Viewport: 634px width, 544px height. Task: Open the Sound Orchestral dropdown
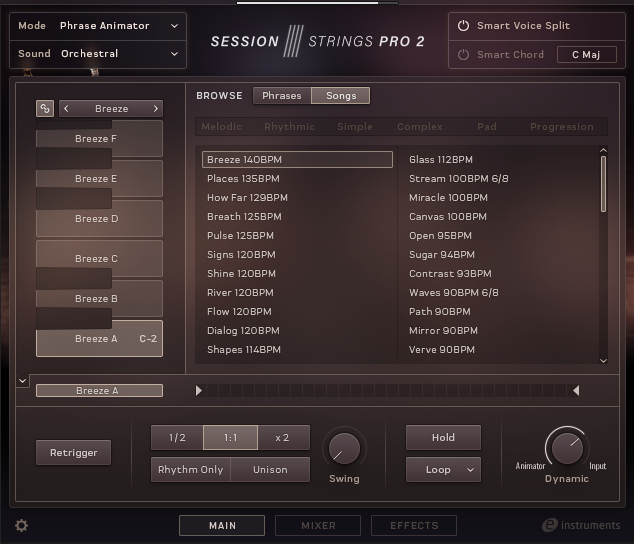98,54
